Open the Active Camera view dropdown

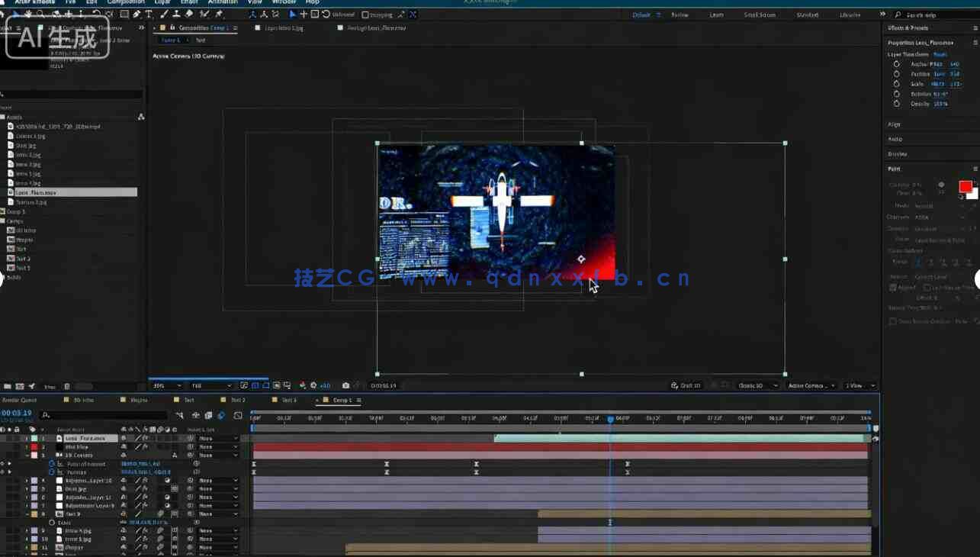tap(811, 385)
